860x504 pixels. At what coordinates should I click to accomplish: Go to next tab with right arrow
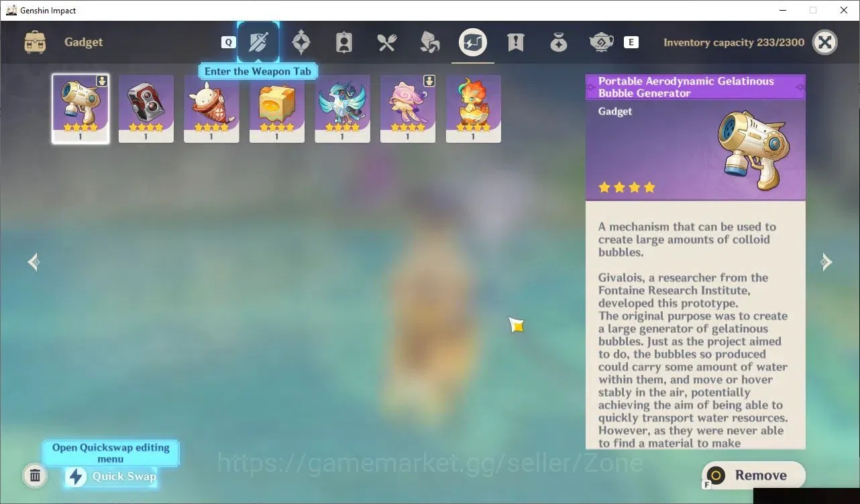[826, 261]
